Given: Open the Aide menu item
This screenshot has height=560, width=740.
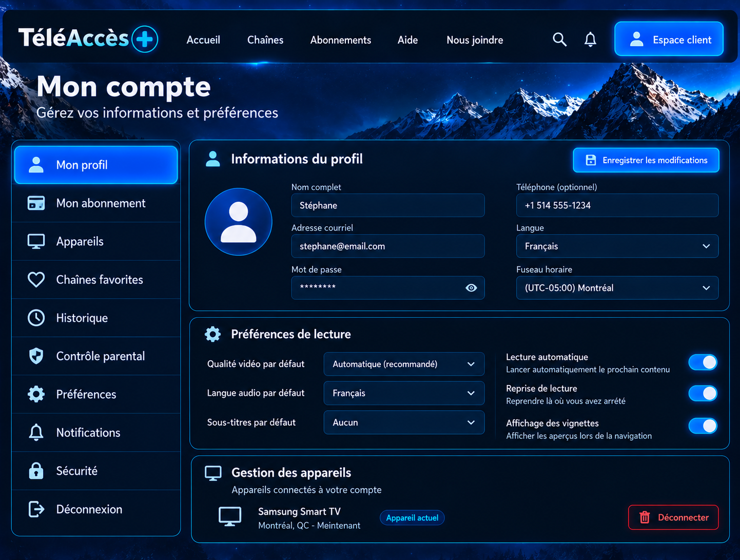Looking at the screenshot, I should 408,40.
